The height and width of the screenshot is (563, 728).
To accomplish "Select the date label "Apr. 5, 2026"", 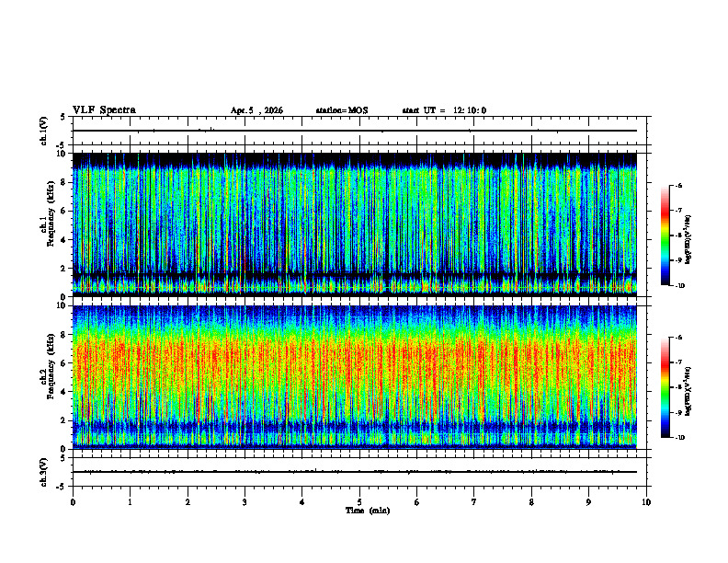I will tap(256, 110).
